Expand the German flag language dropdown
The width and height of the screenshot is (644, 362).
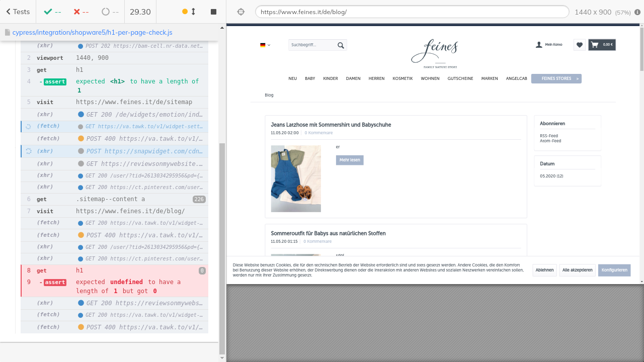click(x=265, y=45)
